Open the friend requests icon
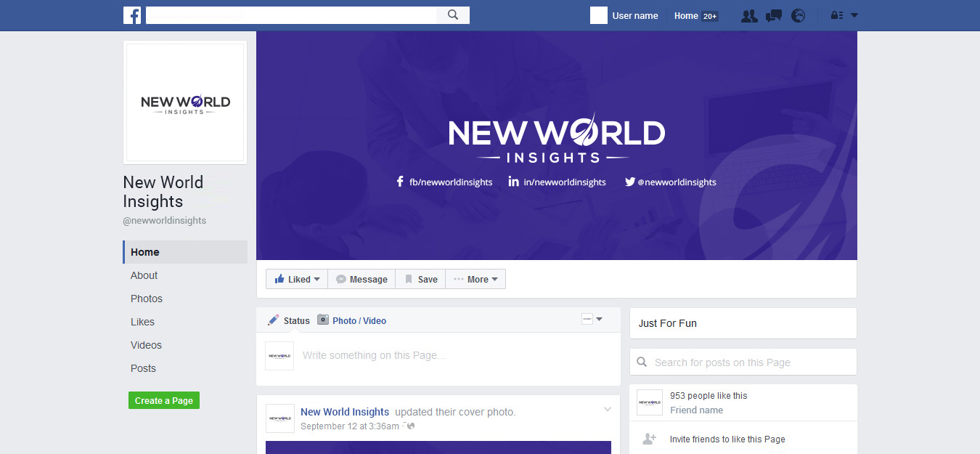Screen dimensions: 980x454 (749, 15)
